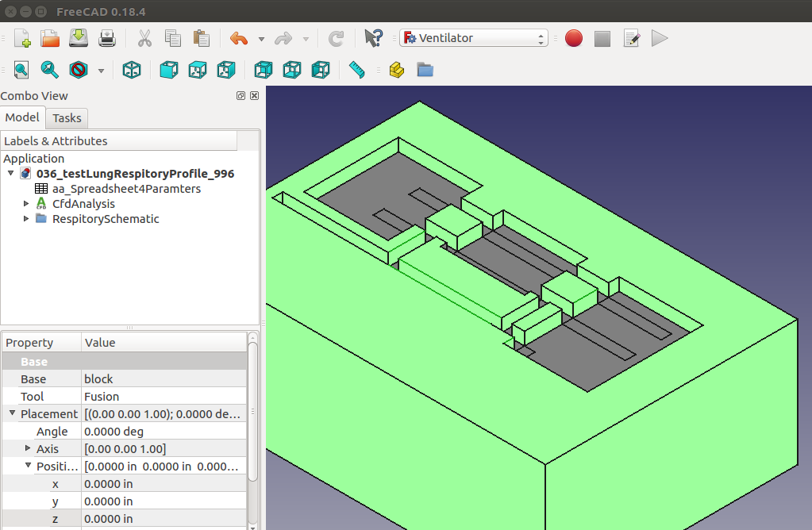Viewport: 812px width, 530px height.
Task: Open the Ventilator workbench dropdown
Action: click(x=474, y=38)
